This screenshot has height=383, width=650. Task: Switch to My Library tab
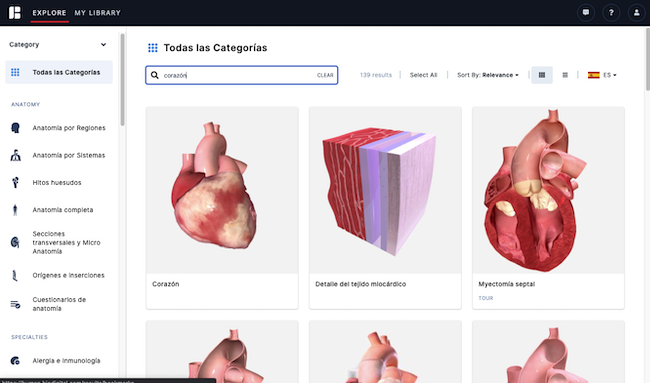[x=97, y=13]
